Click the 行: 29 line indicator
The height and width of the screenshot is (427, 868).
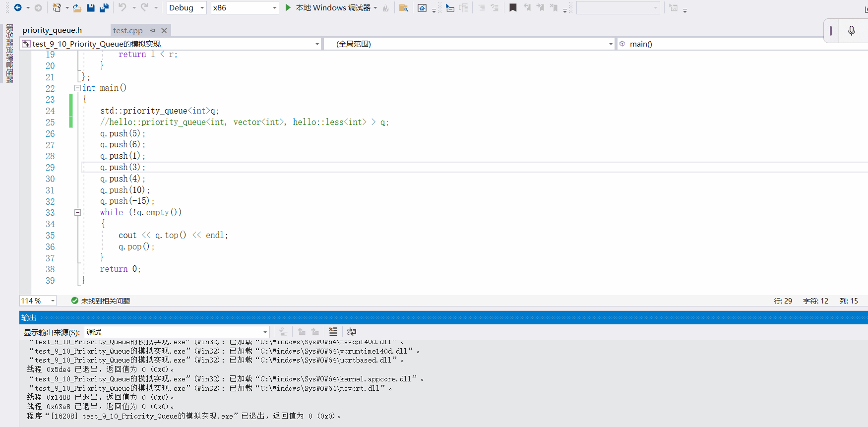point(783,301)
